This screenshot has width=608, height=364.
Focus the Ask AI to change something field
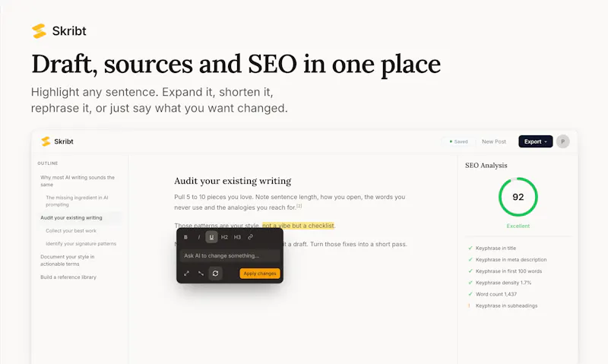click(230, 256)
